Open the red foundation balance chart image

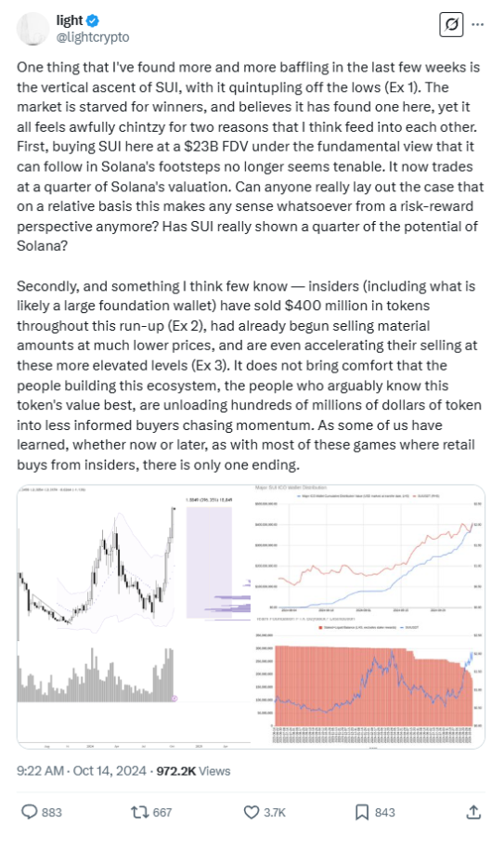(x=368, y=683)
